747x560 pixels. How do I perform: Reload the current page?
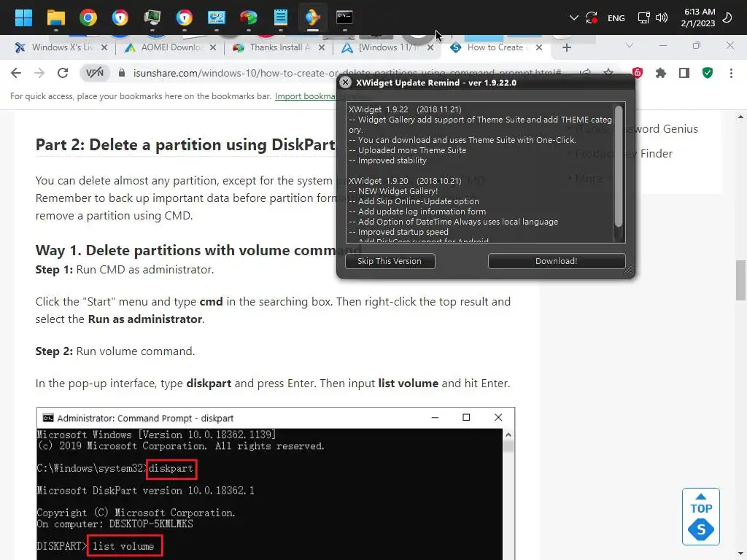63,74
